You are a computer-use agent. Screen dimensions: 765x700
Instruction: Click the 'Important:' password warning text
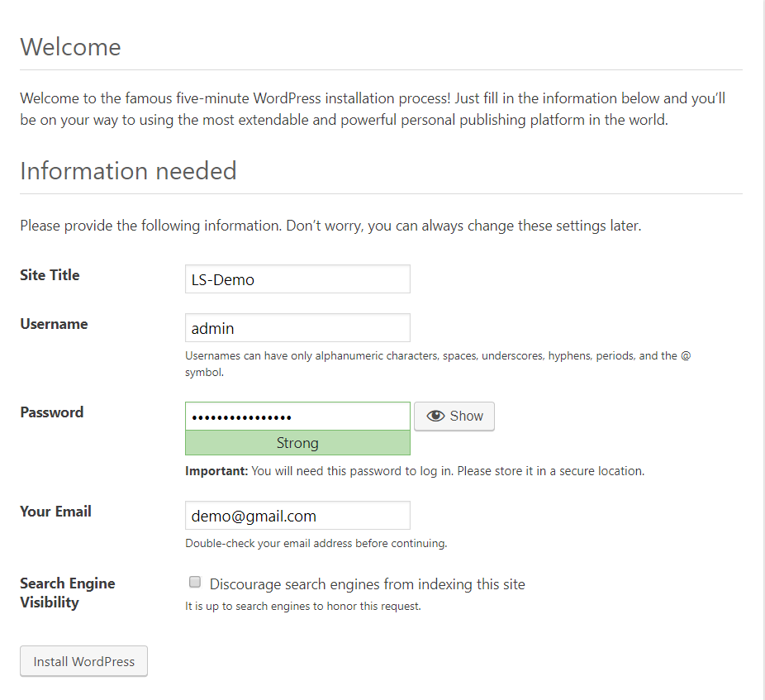click(415, 471)
